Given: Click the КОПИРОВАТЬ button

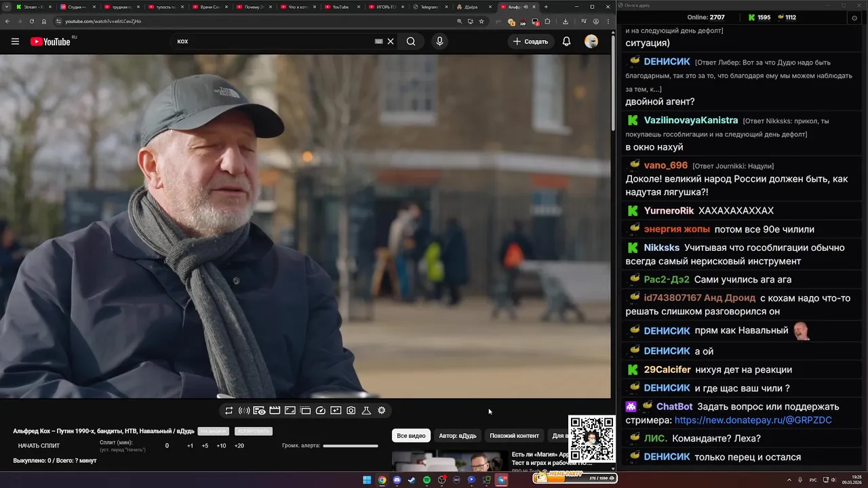Looking at the screenshot, I should click(x=254, y=431).
